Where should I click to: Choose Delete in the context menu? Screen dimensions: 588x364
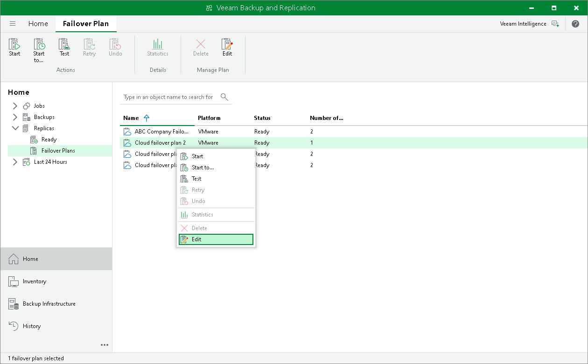pyautogui.click(x=216, y=228)
